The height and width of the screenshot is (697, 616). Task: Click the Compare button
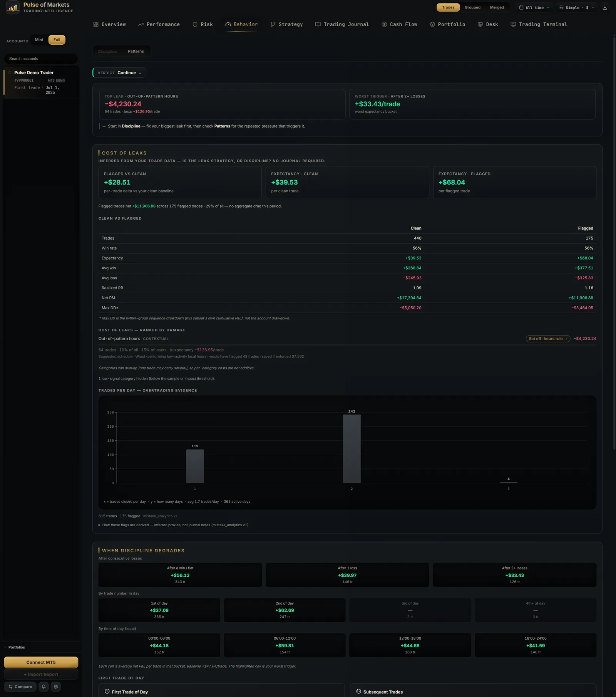point(20,687)
